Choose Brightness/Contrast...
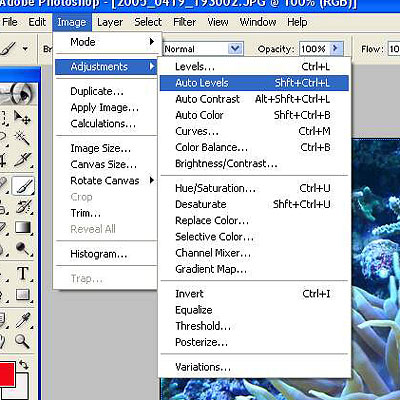This screenshot has height=400, width=400. (254, 164)
